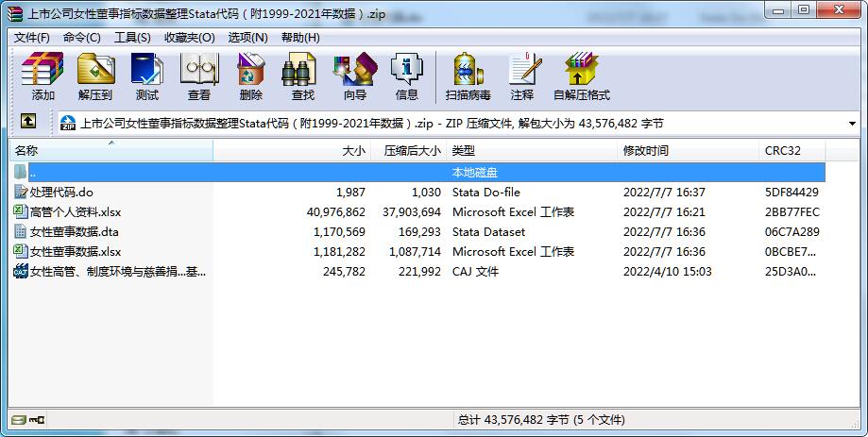Viewport: 868px width, 437px height.
Task: Sort by 压缩后大小 column header
Action: pos(409,150)
